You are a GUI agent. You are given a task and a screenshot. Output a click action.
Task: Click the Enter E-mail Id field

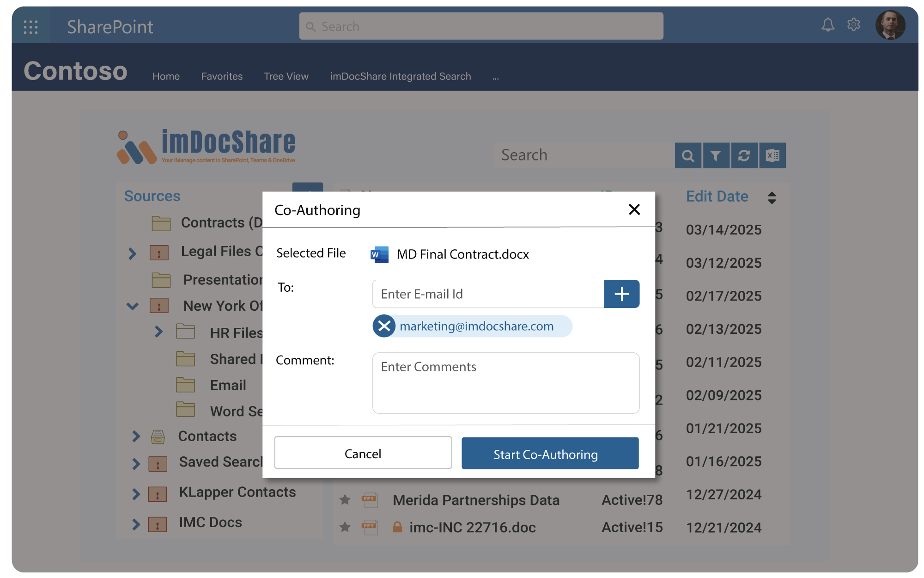pos(488,294)
